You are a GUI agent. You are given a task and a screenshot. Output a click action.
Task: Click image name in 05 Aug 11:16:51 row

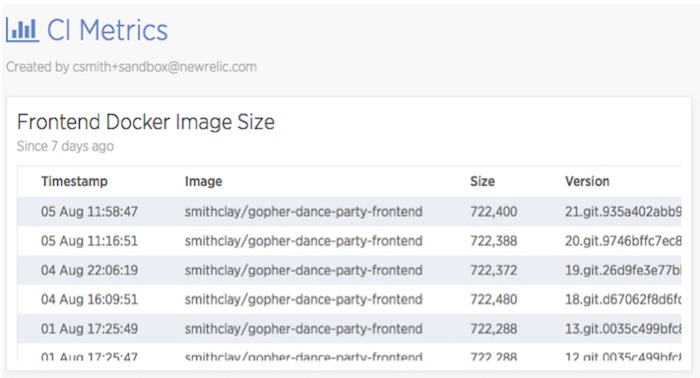[x=304, y=241]
